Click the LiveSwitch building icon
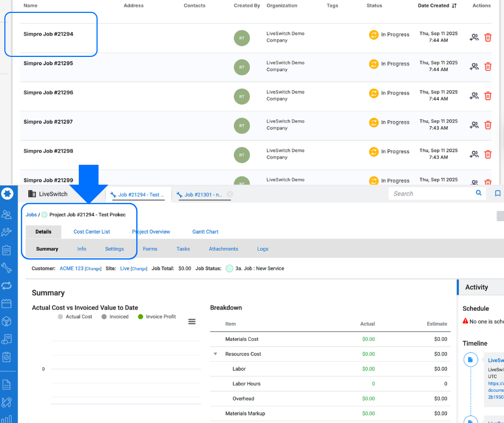The image size is (504, 423). click(x=32, y=194)
